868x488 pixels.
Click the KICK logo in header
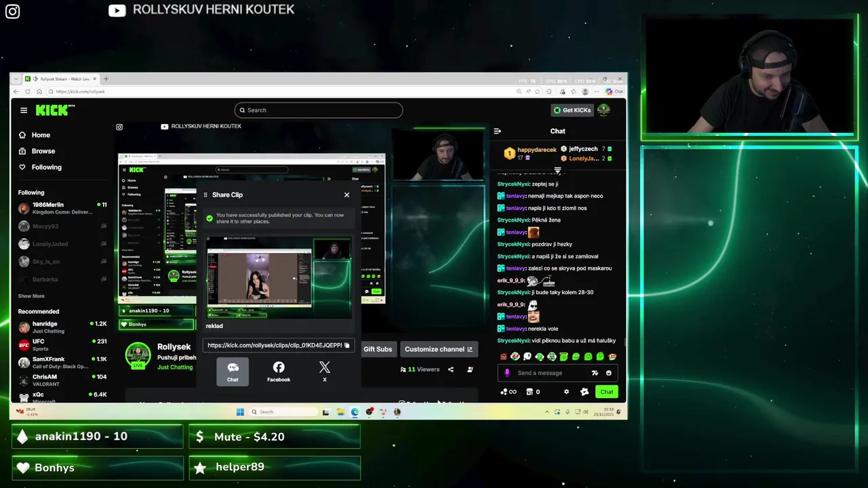[54, 110]
